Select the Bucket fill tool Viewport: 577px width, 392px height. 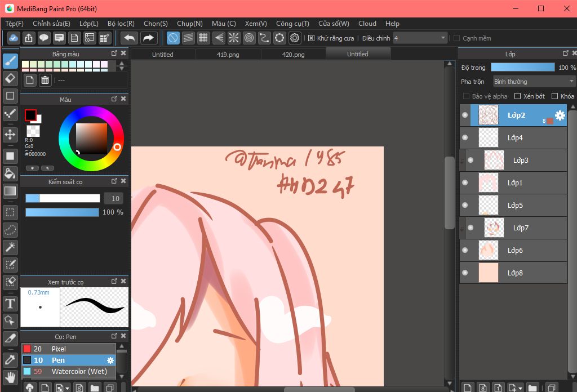coord(10,173)
